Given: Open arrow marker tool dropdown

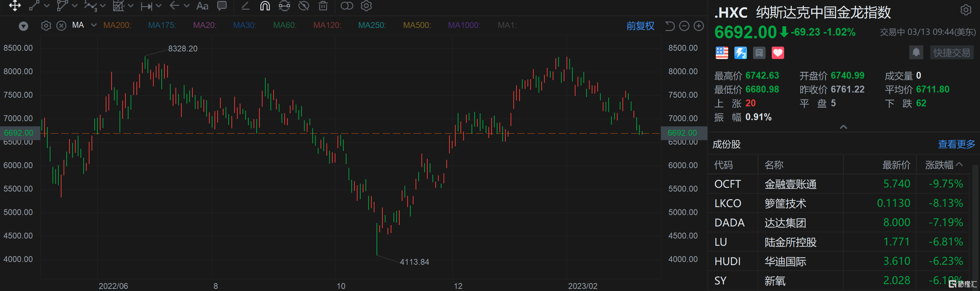Looking at the screenshot, I should [x=187, y=6].
